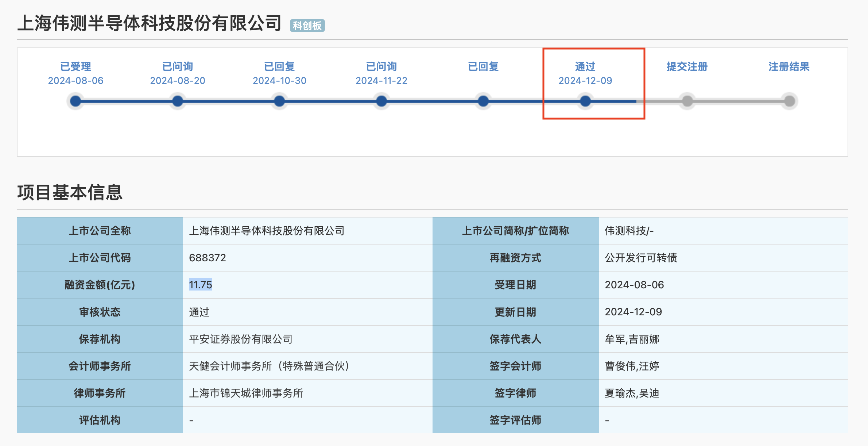The height and width of the screenshot is (446, 868).
Task: Click sponsor 平安证券股份有限公司
Action: [x=241, y=339]
